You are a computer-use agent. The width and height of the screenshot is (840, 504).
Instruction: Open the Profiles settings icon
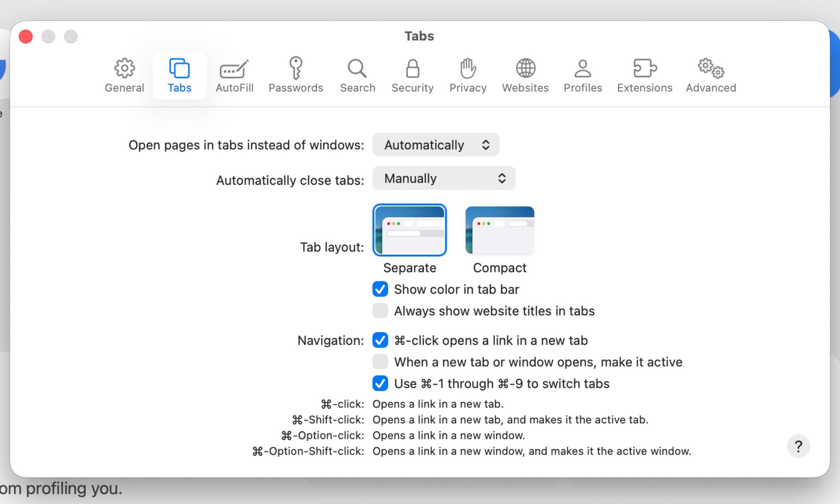(x=582, y=76)
